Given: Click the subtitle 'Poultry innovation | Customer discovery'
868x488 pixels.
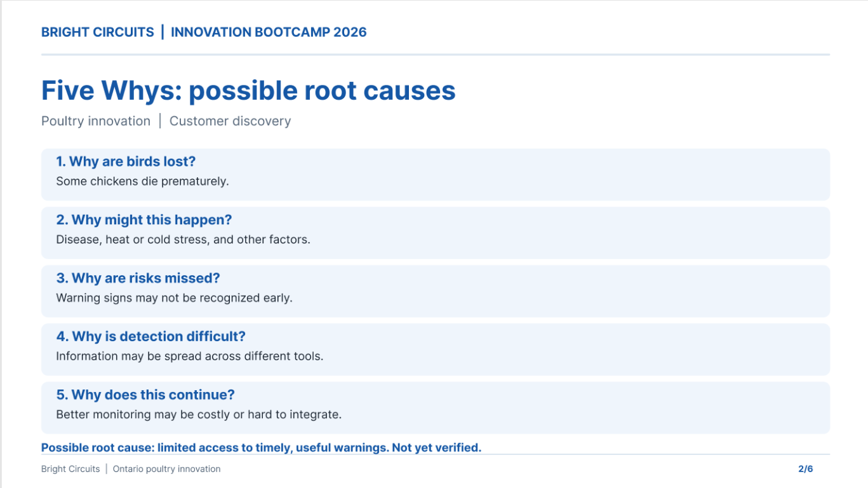Looking at the screenshot, I should coord(166,121).
